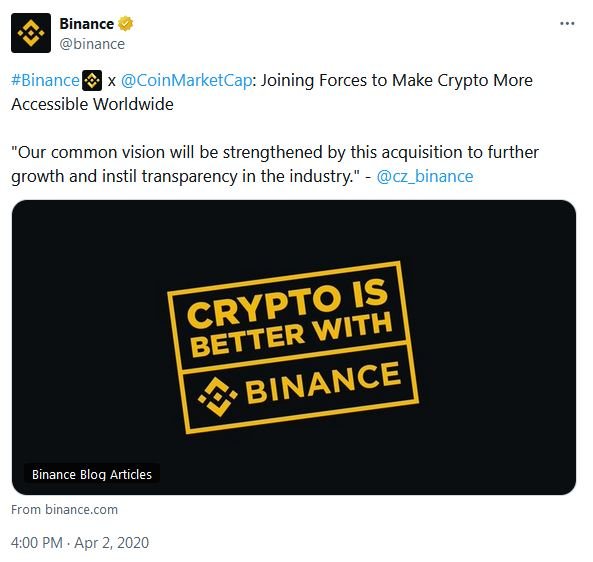593x562 pixels.
Task: Click the Binance diamond logo in card image
Action: pyautogui.click(x=217, y=396)
